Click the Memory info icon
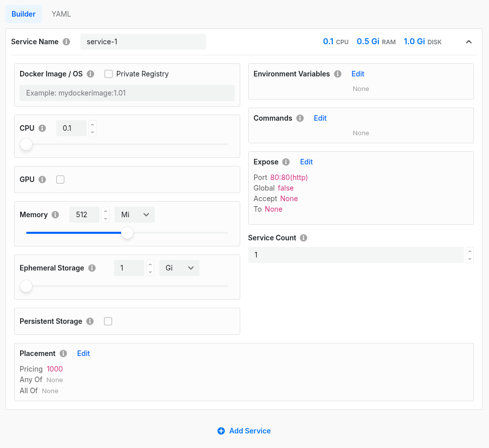Screen dimensions: 489x448 (56, 215)
